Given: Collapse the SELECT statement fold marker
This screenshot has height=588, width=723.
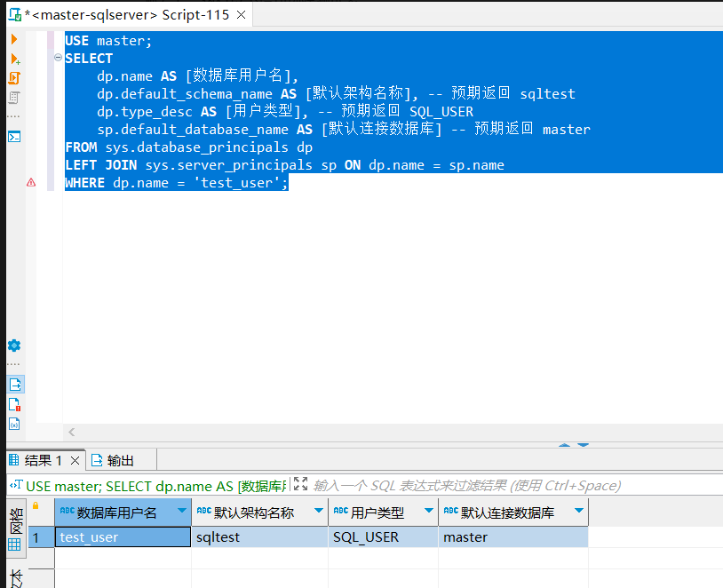Looking at the screenshot, I should pos(58,58).
